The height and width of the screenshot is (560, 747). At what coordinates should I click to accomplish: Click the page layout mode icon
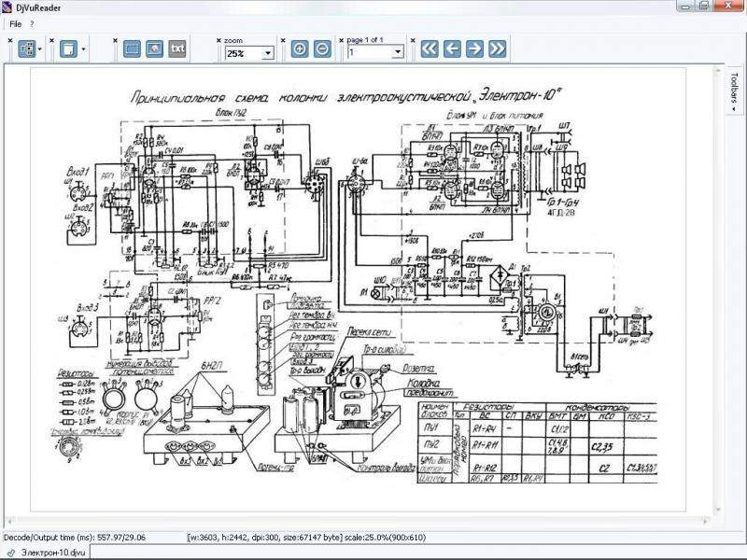pyautogui.click(x=27, y=49)
